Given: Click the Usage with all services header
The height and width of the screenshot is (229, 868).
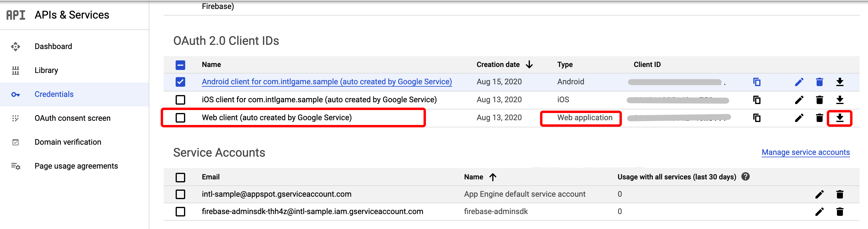Looking at the screenshot, I should coord(677,177).
